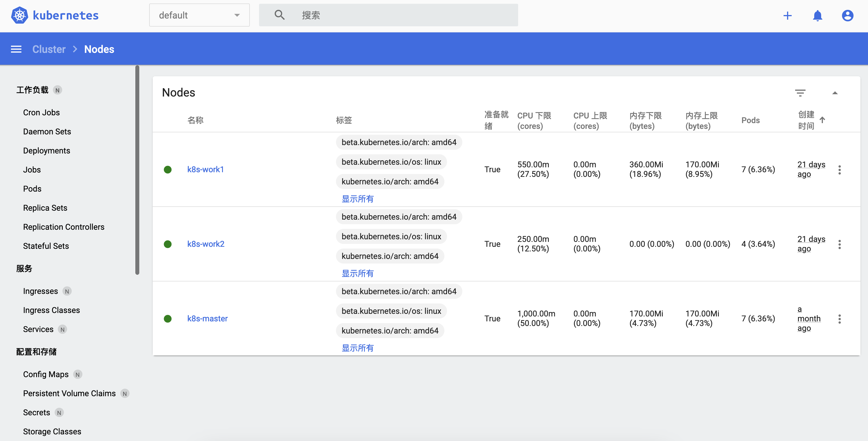Open the k8s-work1 node link

[x=206, y=169]
